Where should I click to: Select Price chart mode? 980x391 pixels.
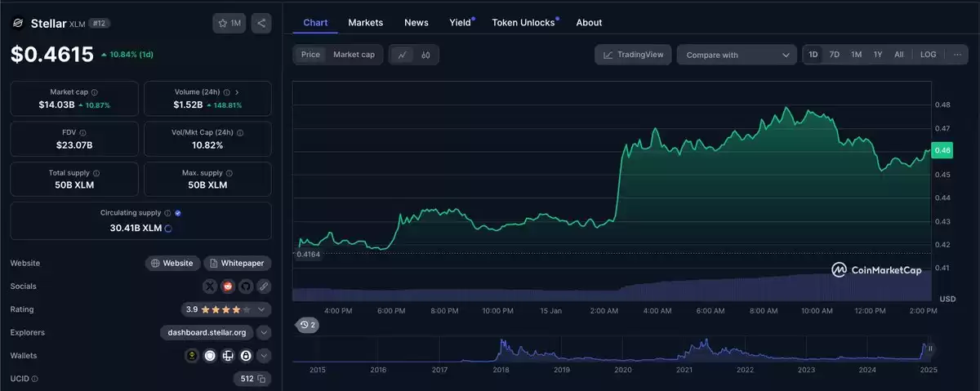pos(310,55)
